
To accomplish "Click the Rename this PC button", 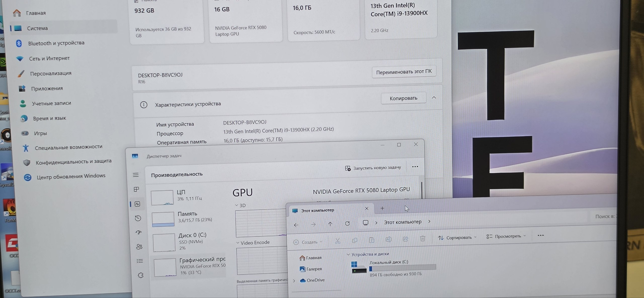I will coord(404,72).
